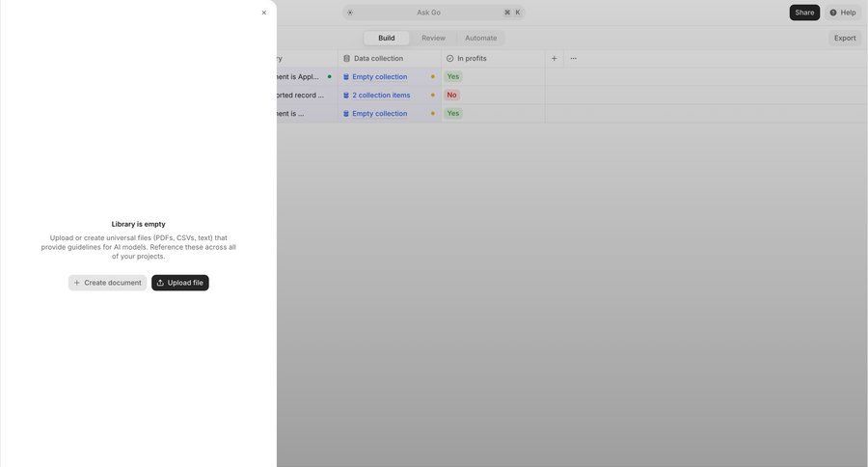
Task: Click the database icon in Data collection header
Action: click(x=346, y=58)
